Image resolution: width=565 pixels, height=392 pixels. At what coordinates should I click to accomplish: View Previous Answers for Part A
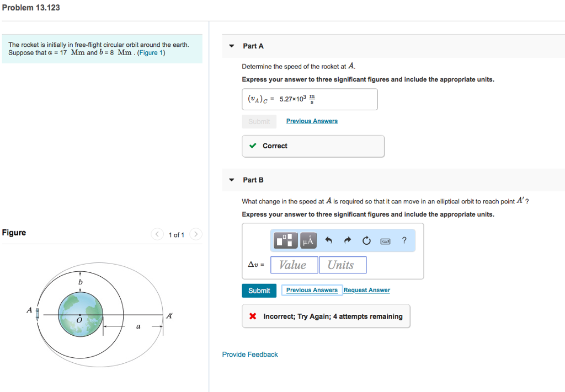pos(312,121)
